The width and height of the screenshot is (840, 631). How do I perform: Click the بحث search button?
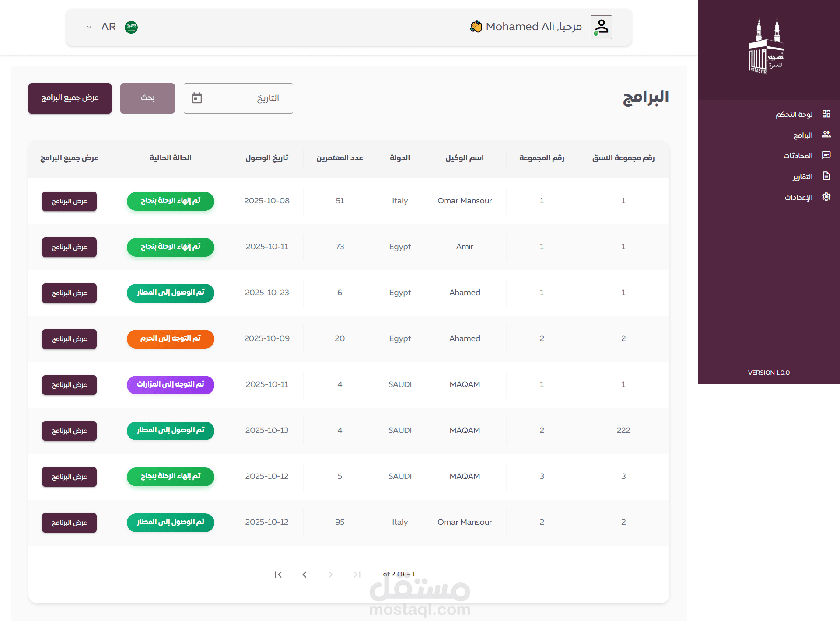147,98
